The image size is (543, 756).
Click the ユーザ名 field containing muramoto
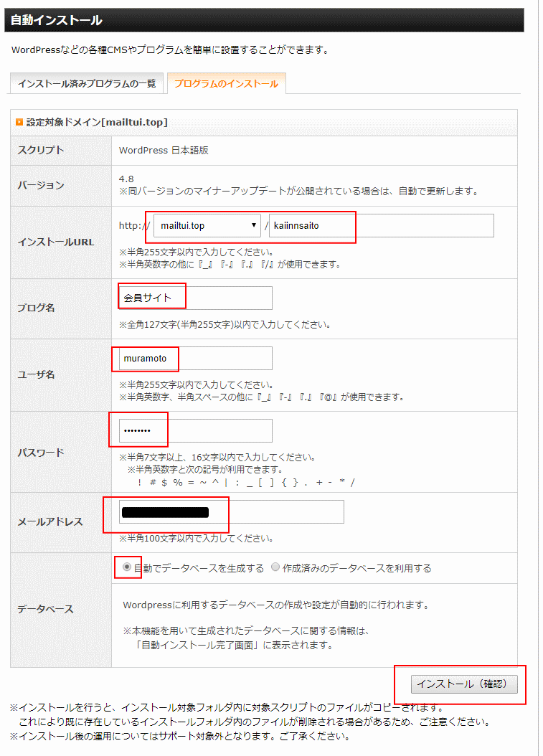coord(195,358)
